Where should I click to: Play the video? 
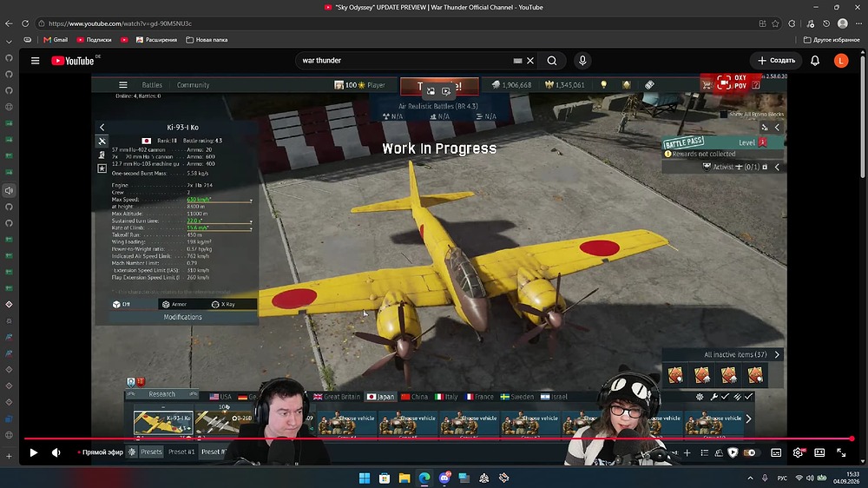33,452
